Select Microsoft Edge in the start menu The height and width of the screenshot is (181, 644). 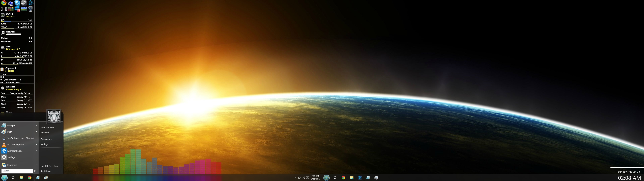point(15,151)
